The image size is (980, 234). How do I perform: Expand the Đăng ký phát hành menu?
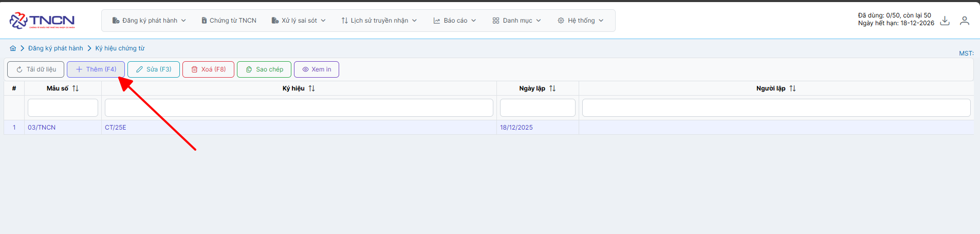point(149,21)
